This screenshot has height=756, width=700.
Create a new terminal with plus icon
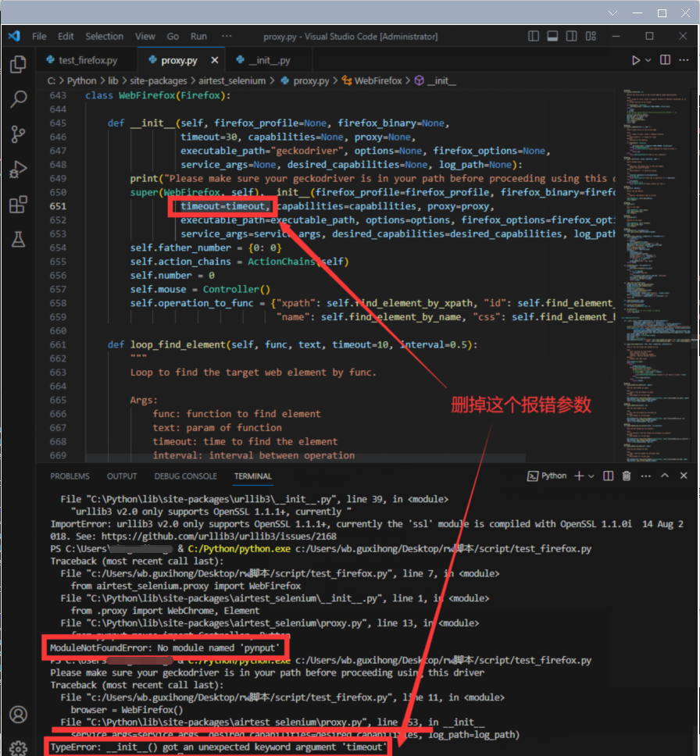tap(579, 476)
